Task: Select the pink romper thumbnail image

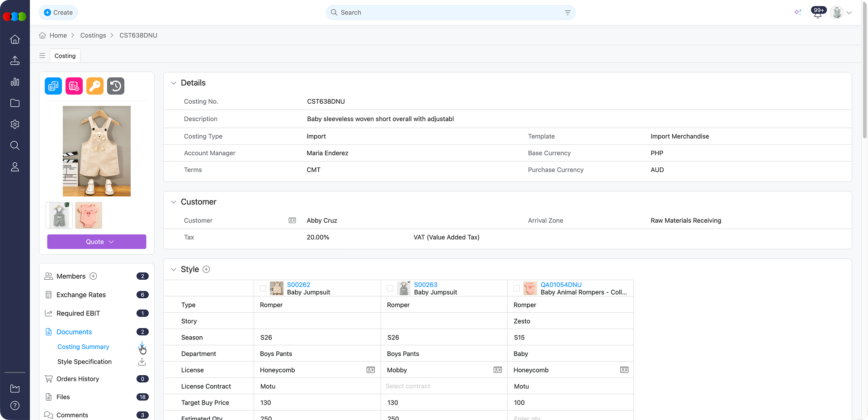Action: tap(89, 215)
